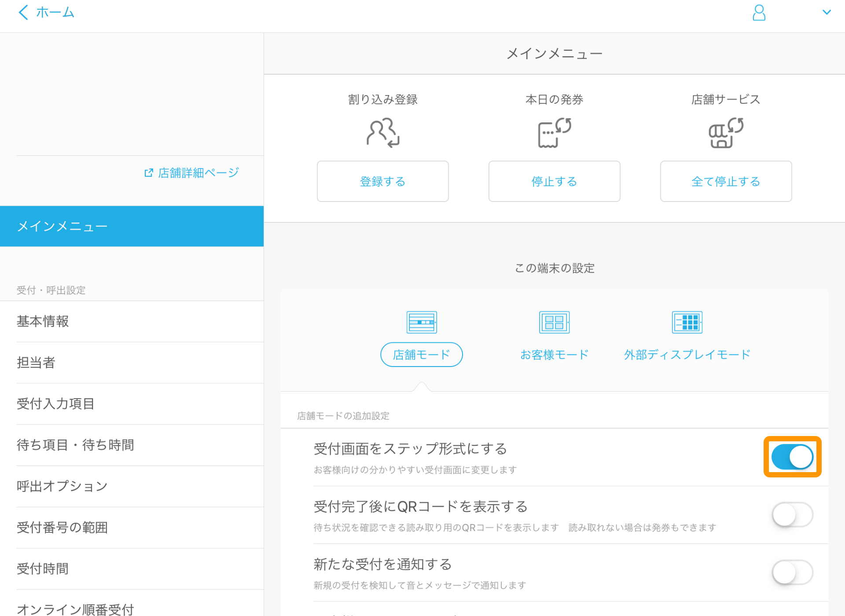Open the 店舗詳細ページ link

point(192,172)
